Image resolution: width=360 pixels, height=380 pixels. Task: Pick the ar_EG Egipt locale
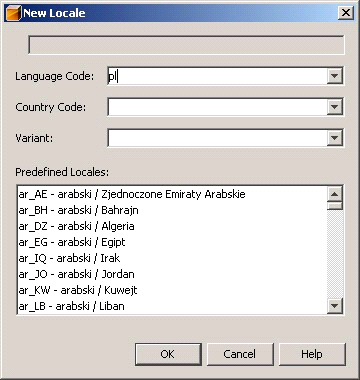pos(172,242)
